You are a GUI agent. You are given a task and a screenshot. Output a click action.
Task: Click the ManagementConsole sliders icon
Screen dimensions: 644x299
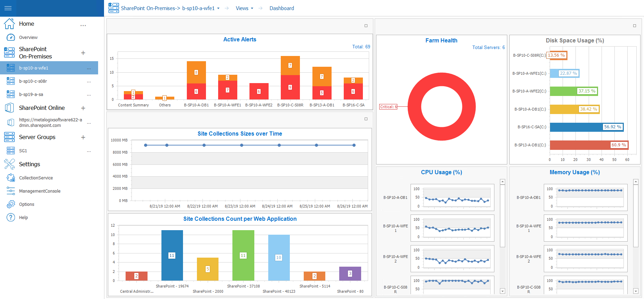[x=11, y=191]
